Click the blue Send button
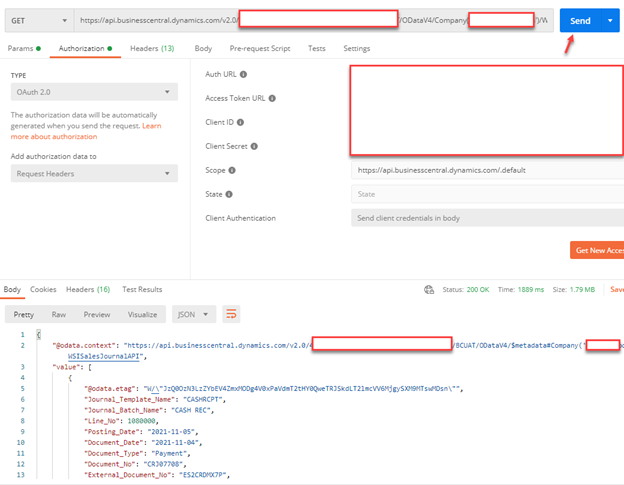Screen dimensions: 624x485 [580, 21]
